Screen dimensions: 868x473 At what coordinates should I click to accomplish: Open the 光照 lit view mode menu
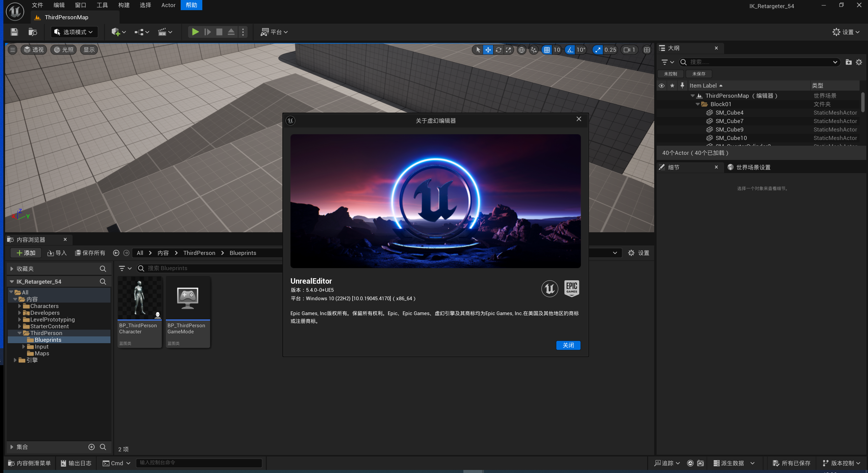64,50
